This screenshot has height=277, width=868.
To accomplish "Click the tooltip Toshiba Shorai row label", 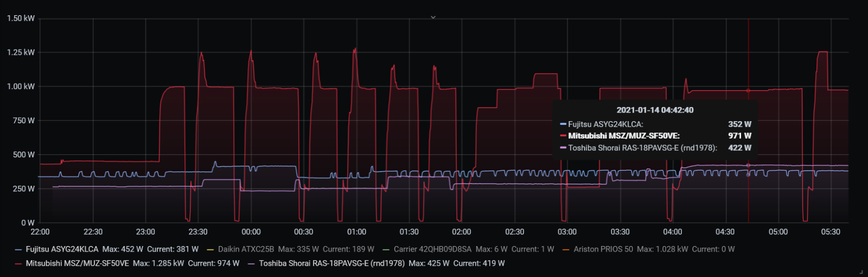I will click(643, 148).
